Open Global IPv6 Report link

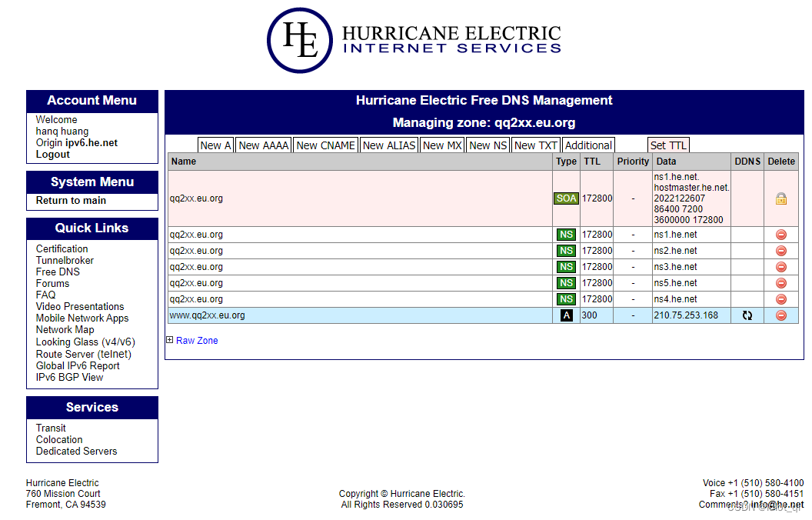[x=78, y=365]
